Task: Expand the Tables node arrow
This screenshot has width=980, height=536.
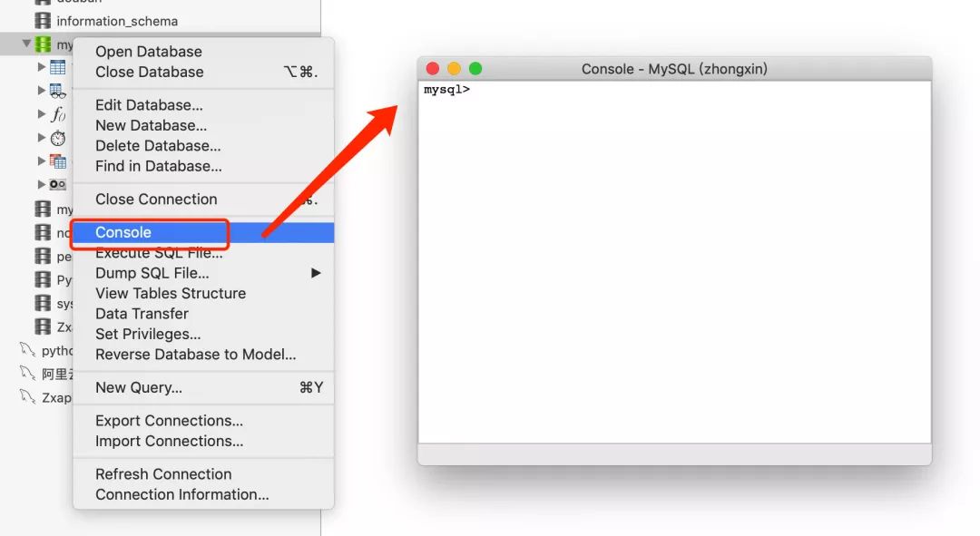Action: tap(41, 66)
